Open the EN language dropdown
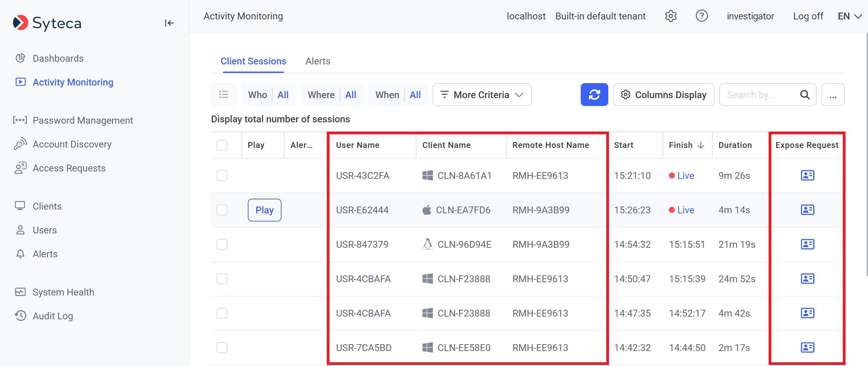The height and width of the screenshot is (366, 868). [x=849, y=16]
